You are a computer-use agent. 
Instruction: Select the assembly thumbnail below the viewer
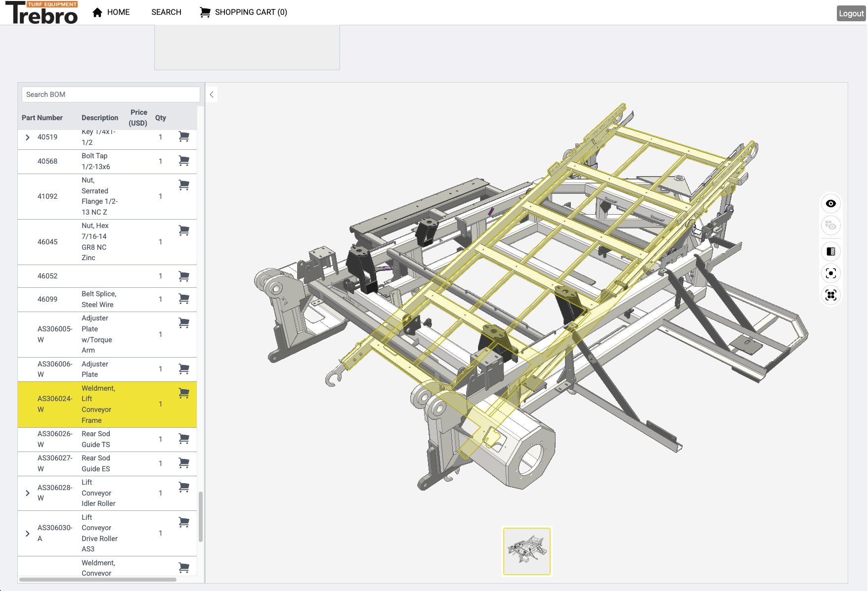click(526, 551)
